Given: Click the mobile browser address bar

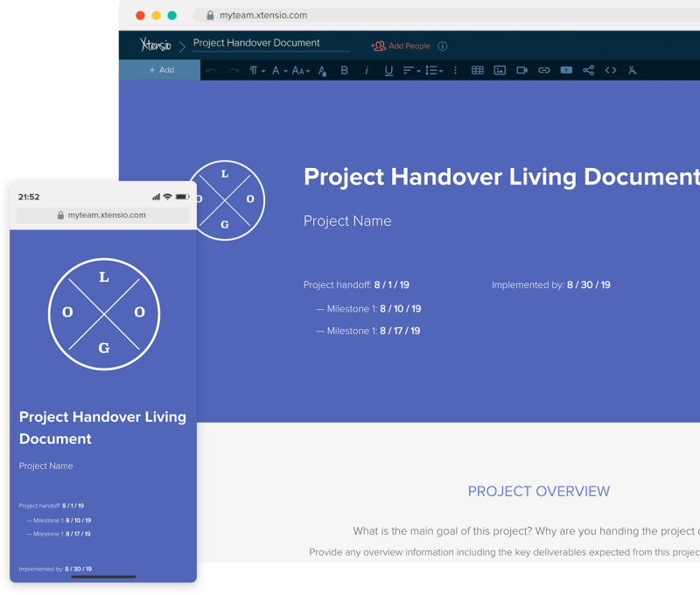Looking at the screenshot, I should click(103, 215).
